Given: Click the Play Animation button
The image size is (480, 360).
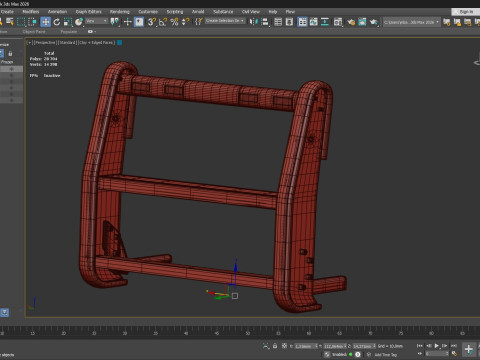Looking at the screenshot, I should tap(437, 346).
